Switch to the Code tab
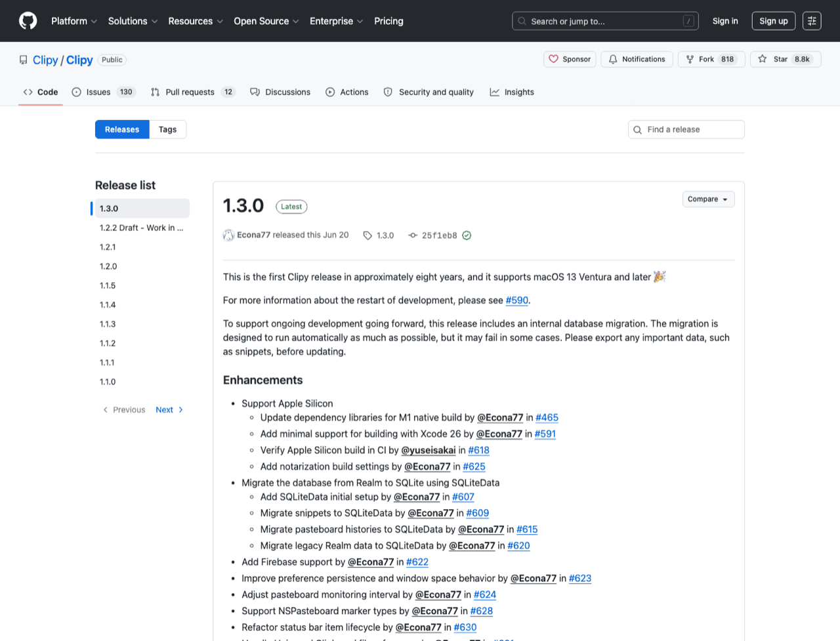The height and width of the screenshot is (641, 840). pos(41,92)
